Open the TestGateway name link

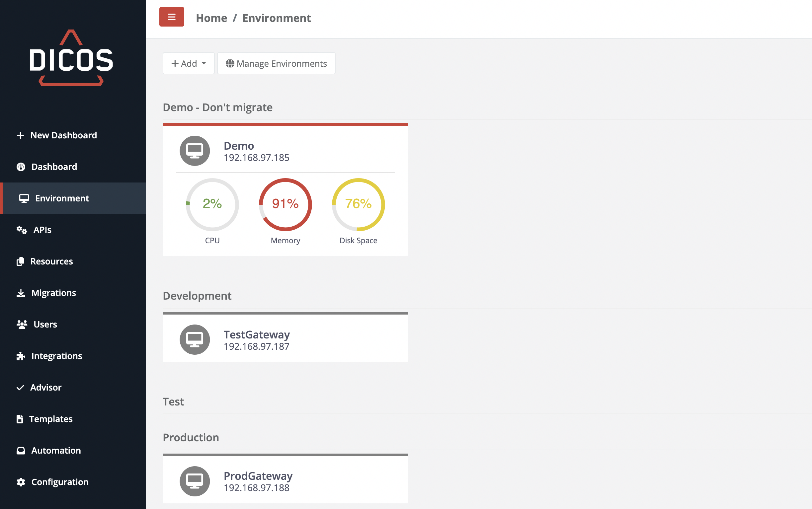(257, 334)
